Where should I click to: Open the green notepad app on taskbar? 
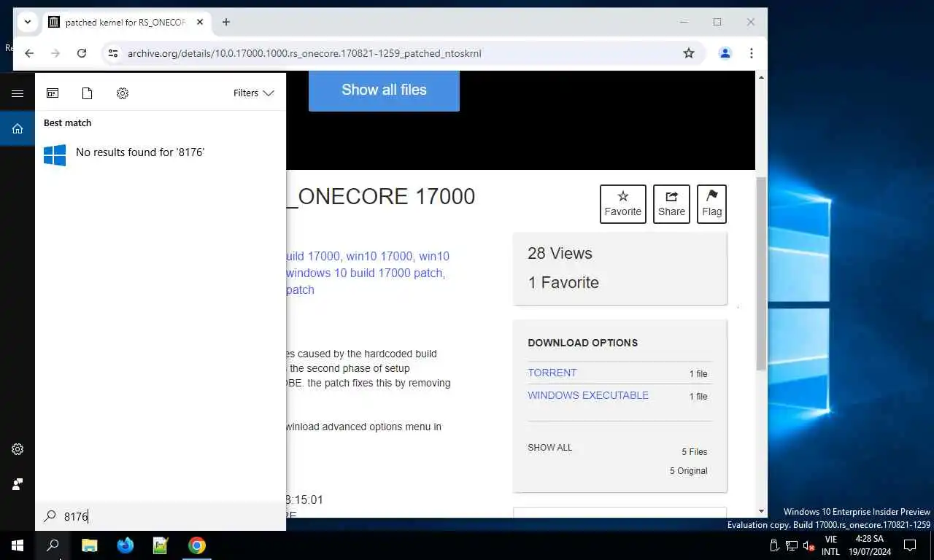pyautogui.click(x=161, y=545)
